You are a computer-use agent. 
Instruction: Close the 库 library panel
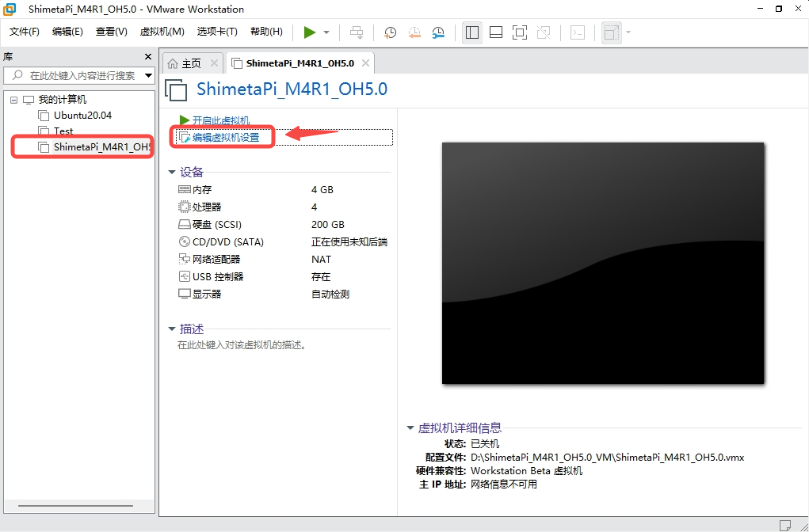[148, 57]
